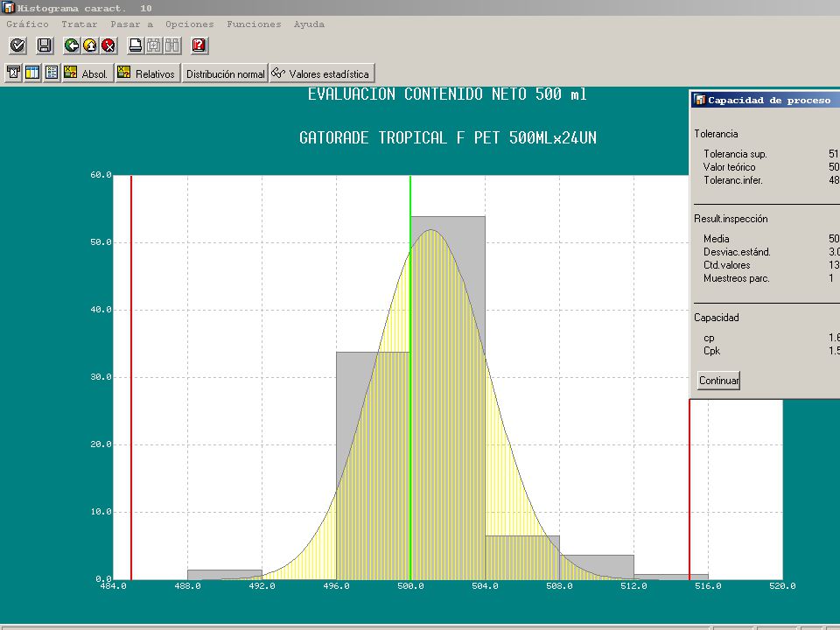Viewport: 840px width, 630px height.
Task: Click the Capacidad de proceso title bar
Action: click(x=765, y=100)
